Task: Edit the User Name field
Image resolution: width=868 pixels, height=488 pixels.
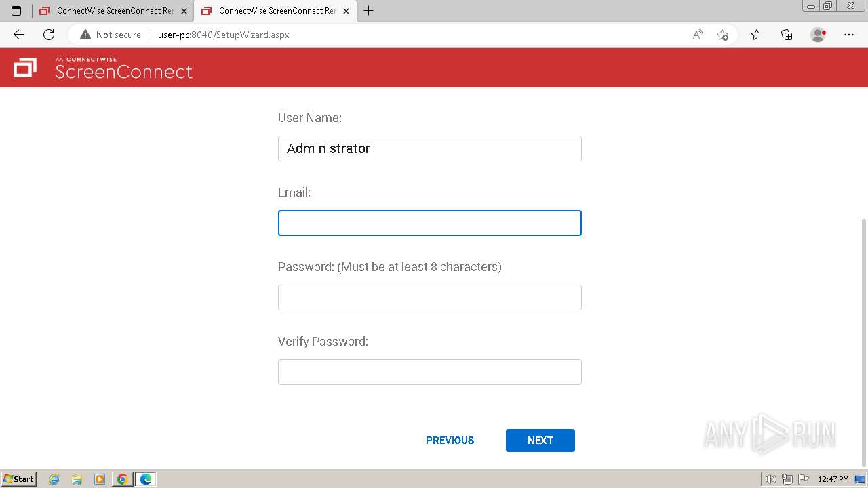Action: 430,148
